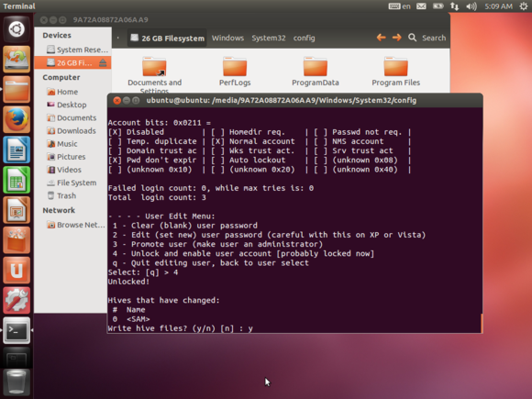Open Ubuntu Software Center from the dock
Image resolution: width=532 pixels, height=399 pixels.
[x=17, y=240]
